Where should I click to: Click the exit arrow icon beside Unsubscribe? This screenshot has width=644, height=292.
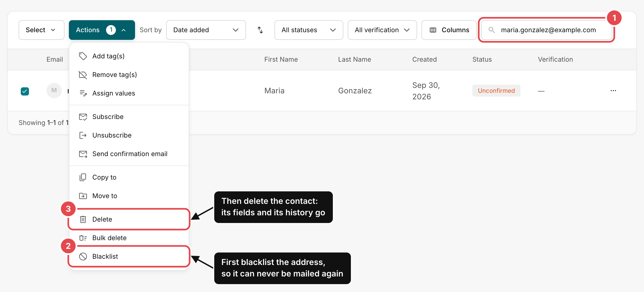point(83,135)
